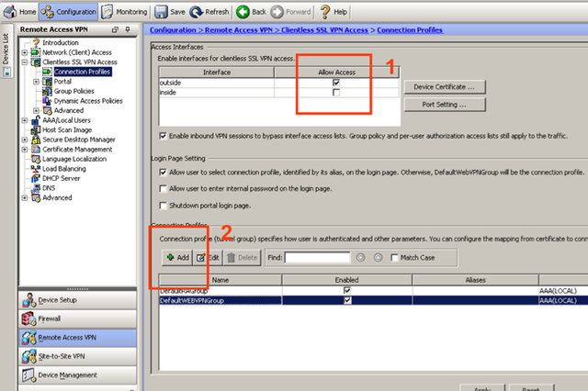Click the Refresh toolbar icon
Image resolution: width=588 pixels, height=391 pixels.
pyautogui.click(x=196, y=12)
